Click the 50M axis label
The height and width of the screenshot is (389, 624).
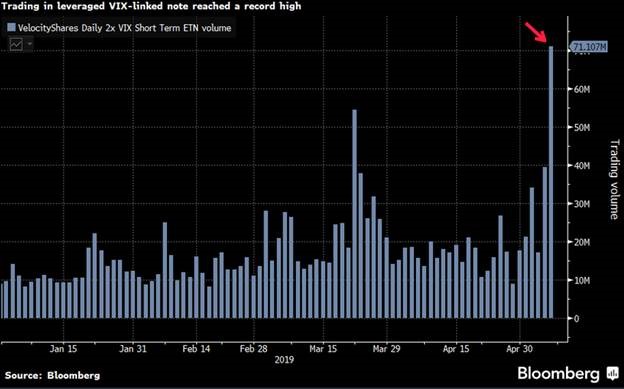coord(581,127)
